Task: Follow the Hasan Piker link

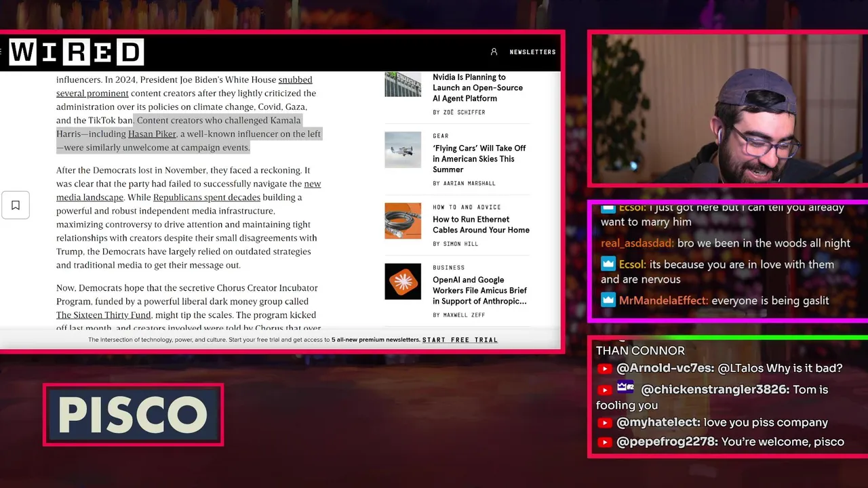Action: (x=152, y=134)
